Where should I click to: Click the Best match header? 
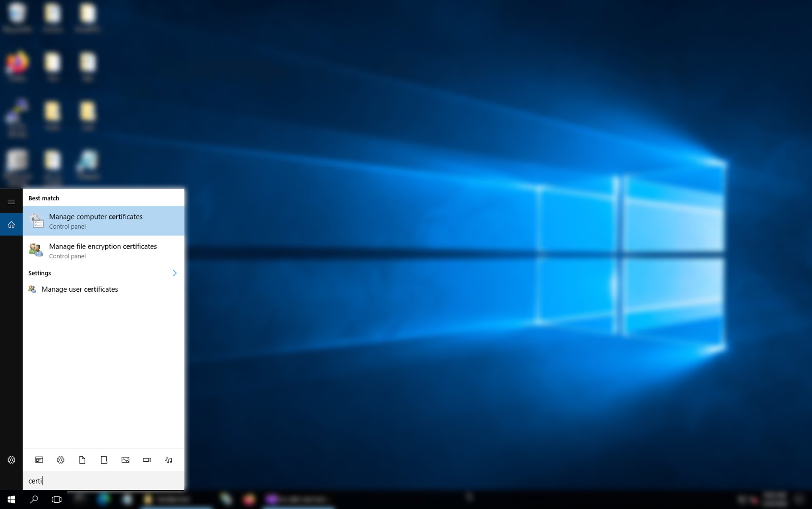coord(44,198)
